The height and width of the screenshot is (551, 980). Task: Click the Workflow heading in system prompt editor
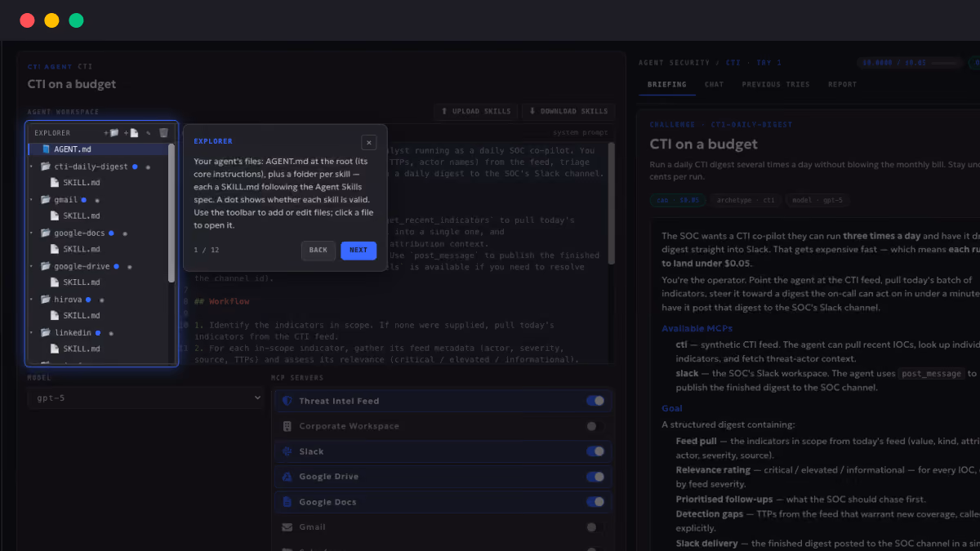tap(221, 301)
